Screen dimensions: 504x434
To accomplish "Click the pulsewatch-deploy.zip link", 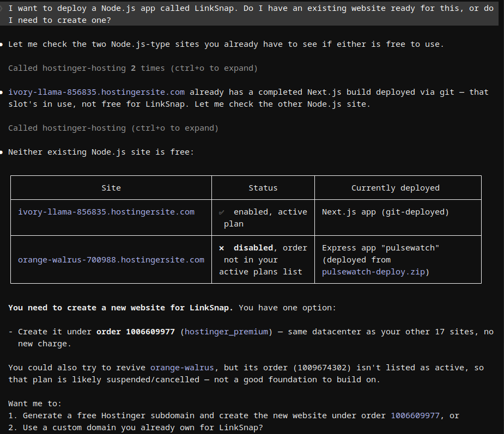I will (373, 272).
